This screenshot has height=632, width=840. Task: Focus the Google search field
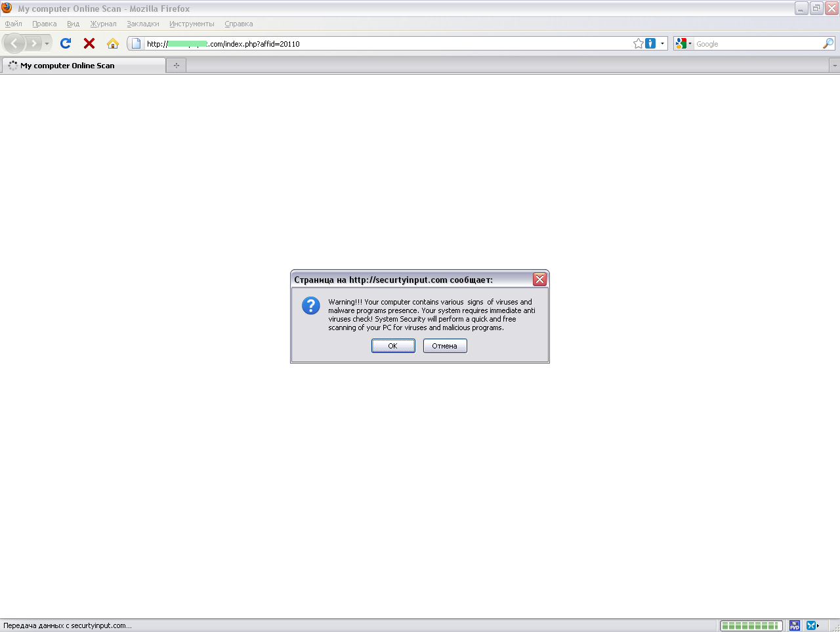(758, 44)
